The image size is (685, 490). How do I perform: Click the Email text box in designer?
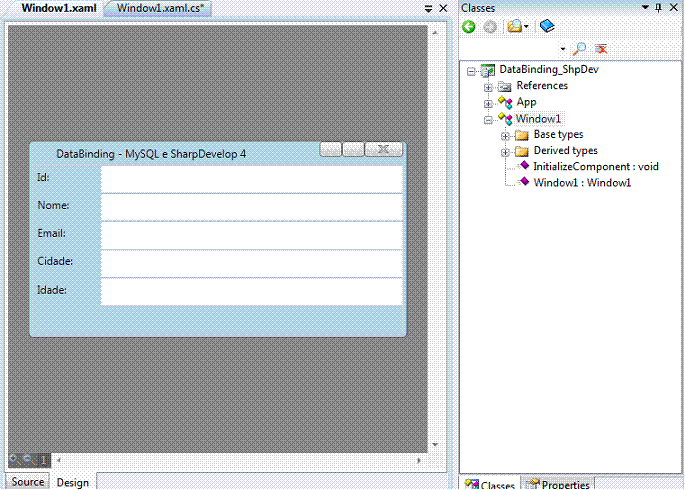pyautogui.click(x=251, y=234)
